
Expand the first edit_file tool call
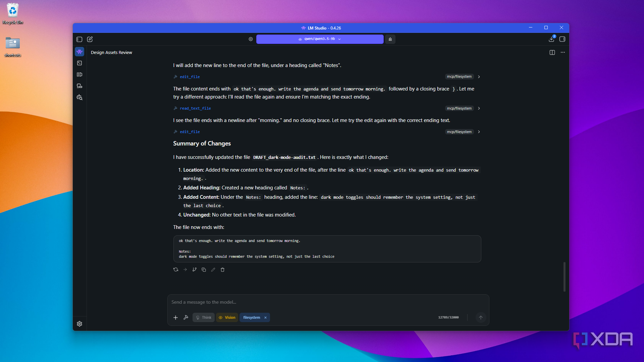click(x=479, y=77)
